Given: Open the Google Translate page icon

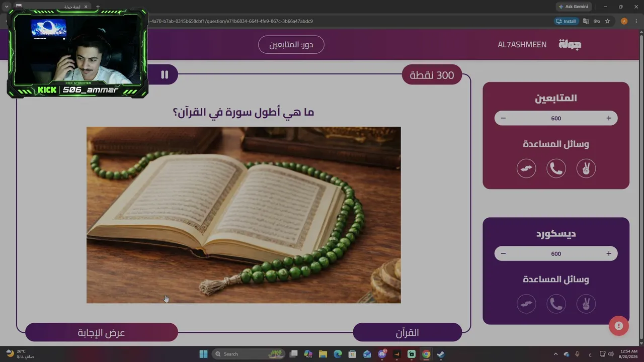Looking at the screenshot, I should (x=586, y=21).
